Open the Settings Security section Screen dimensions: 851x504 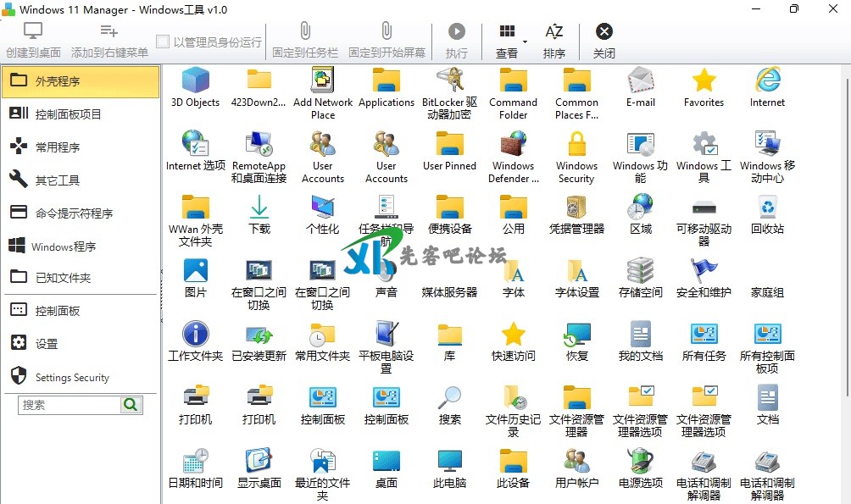click(72, 378)
